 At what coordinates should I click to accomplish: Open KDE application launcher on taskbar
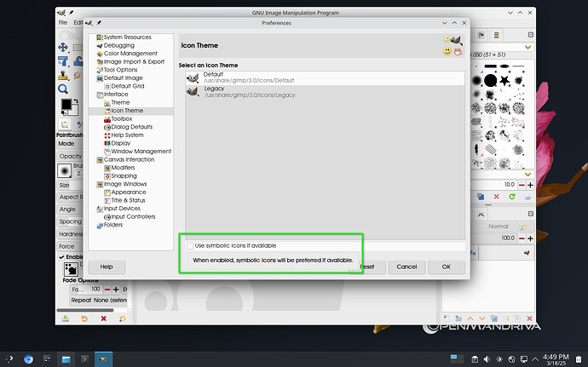[9, 359]
